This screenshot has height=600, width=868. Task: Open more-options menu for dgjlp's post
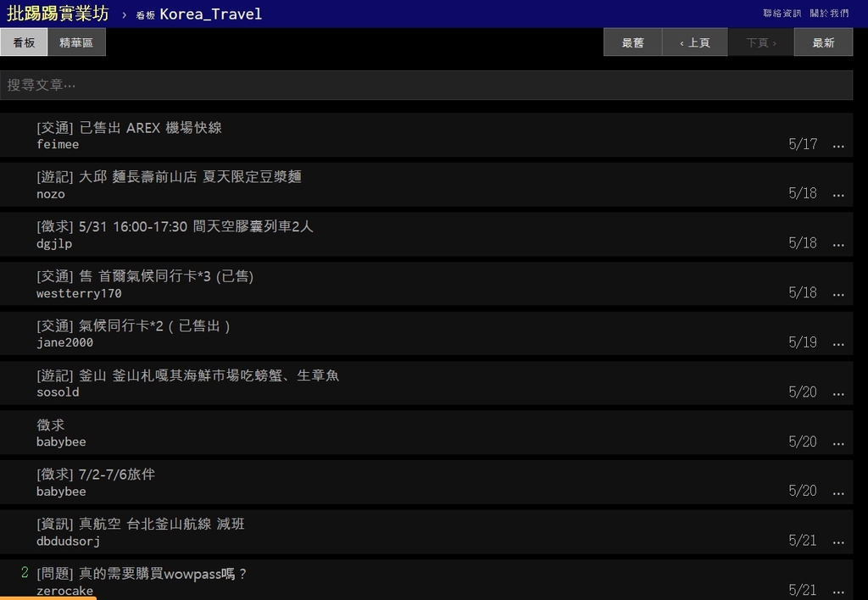pos(838,244)
